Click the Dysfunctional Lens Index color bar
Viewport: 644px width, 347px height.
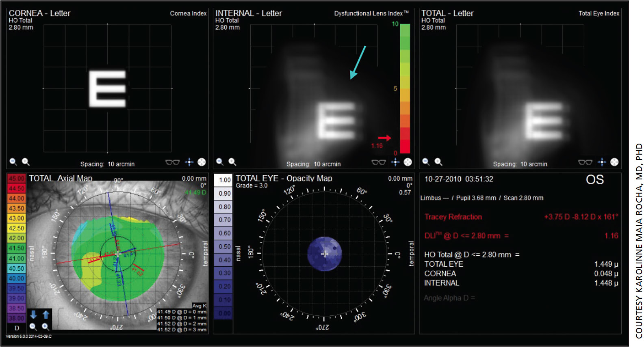pos(405,88)
